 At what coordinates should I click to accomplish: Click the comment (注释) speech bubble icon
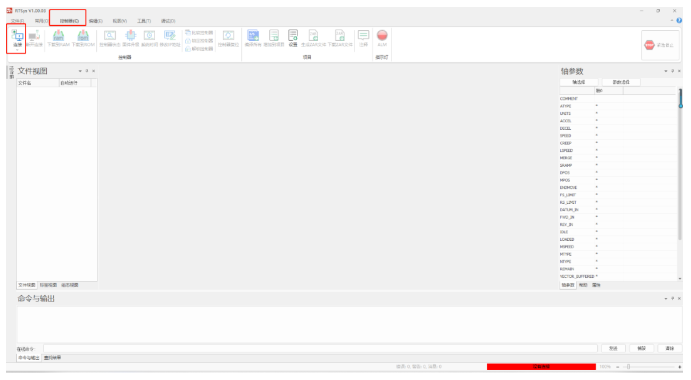[x=363, y=38]
